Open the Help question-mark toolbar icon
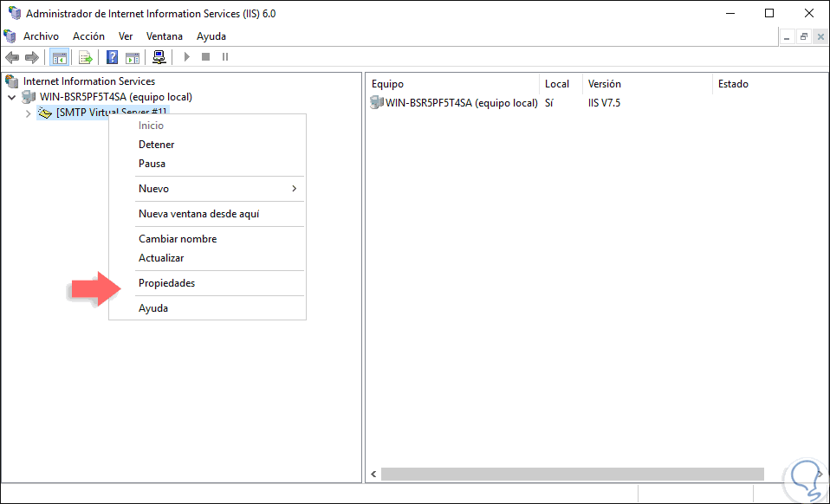This screenshot has width=830, height=504. (112, 57)
